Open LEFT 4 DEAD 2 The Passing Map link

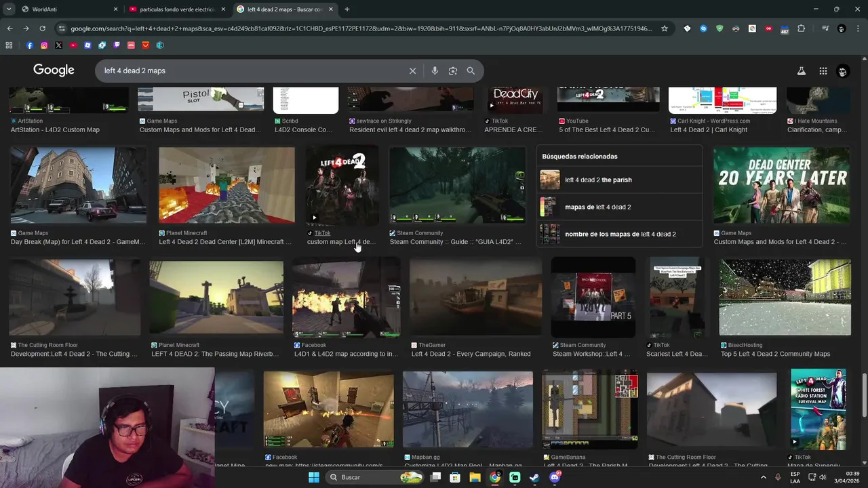click(214, 354)
